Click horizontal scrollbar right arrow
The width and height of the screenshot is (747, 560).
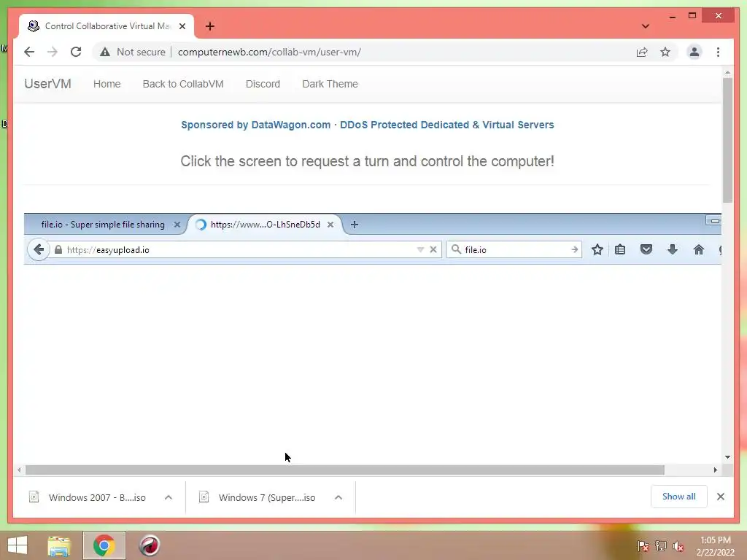tap(715, 470)
